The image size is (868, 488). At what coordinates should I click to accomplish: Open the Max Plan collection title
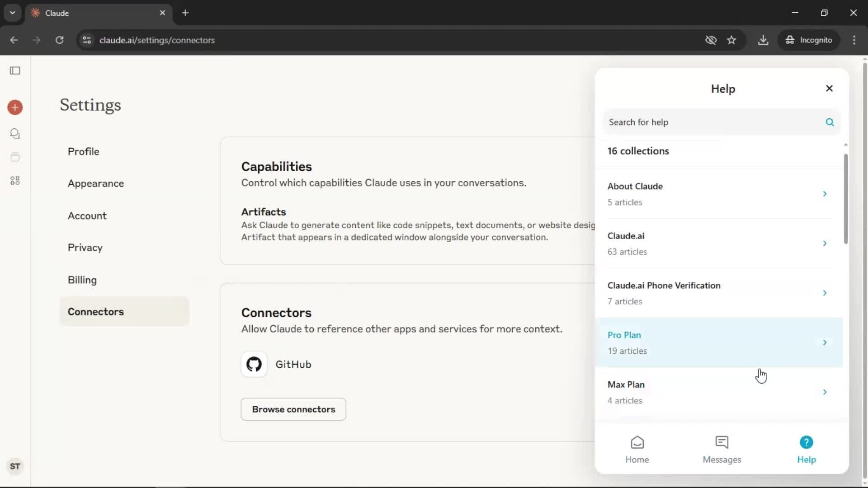click(x=626, y=385)
